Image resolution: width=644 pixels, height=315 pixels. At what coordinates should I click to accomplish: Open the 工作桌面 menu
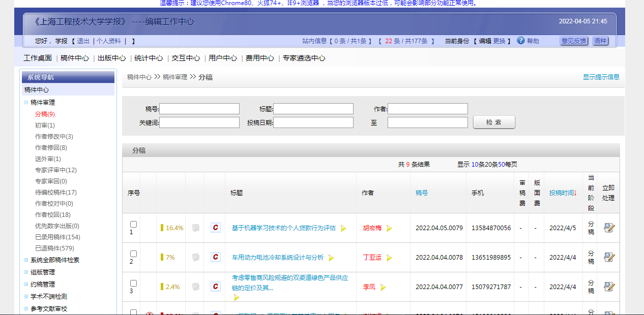coord(38,58)
